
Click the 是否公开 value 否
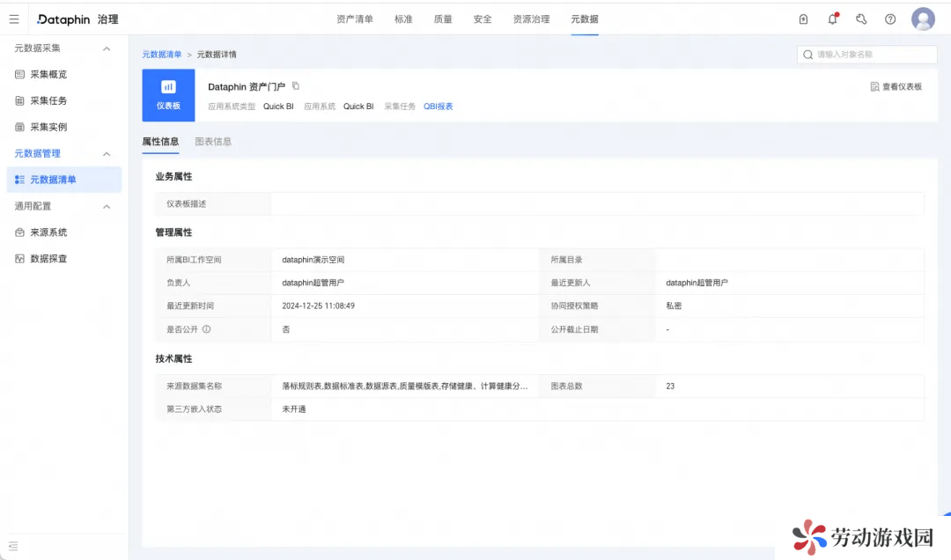[285, 329]
